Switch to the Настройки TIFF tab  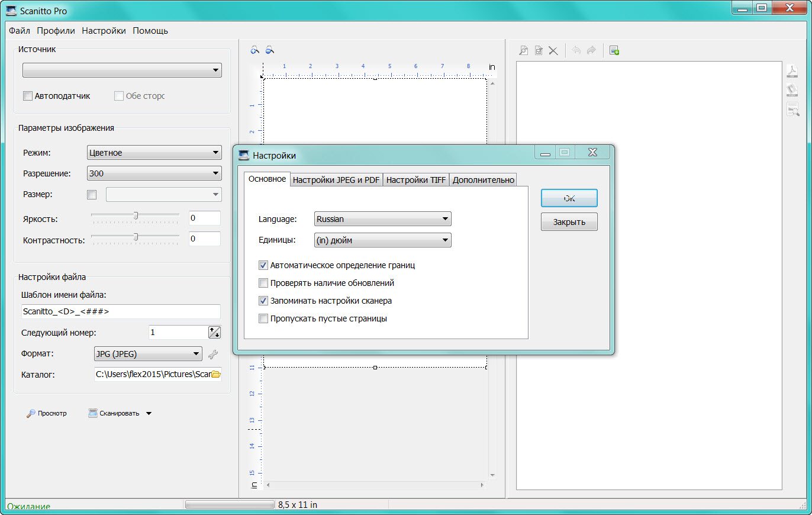(x=416, y=180)
